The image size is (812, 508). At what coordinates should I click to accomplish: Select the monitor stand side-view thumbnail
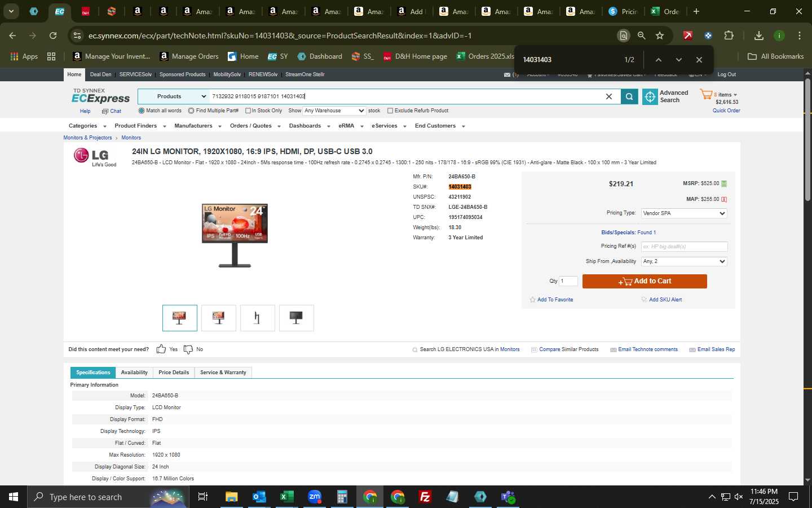coord(257,318)
